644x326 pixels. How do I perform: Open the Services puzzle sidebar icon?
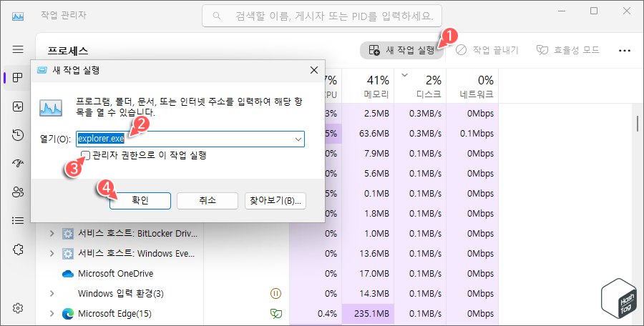coord(18,250)
